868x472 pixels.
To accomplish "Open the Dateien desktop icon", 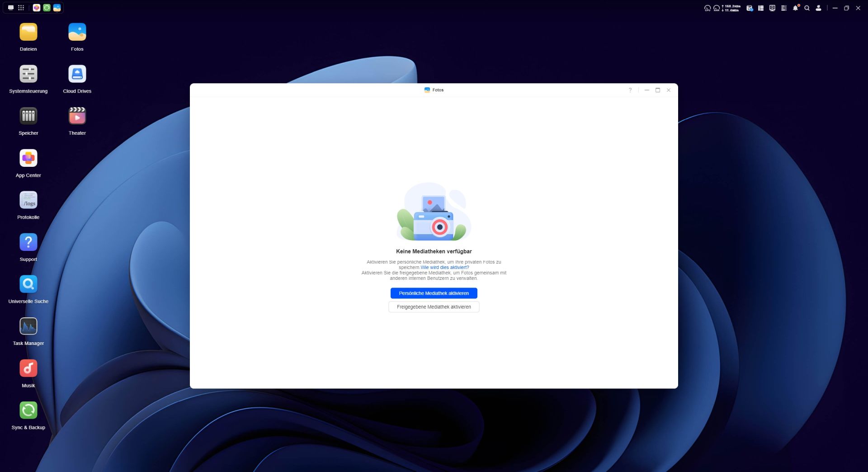I will click(x=28, y=33).
